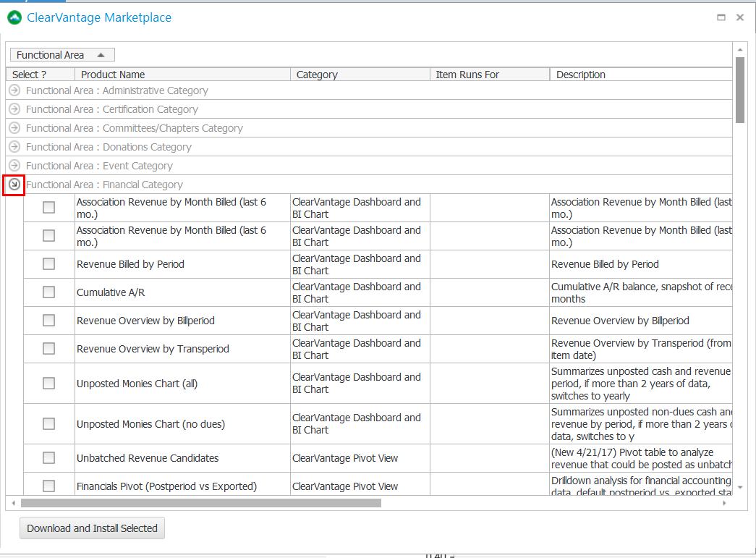Click the ClearVantage logo icon in title bar

14,18
